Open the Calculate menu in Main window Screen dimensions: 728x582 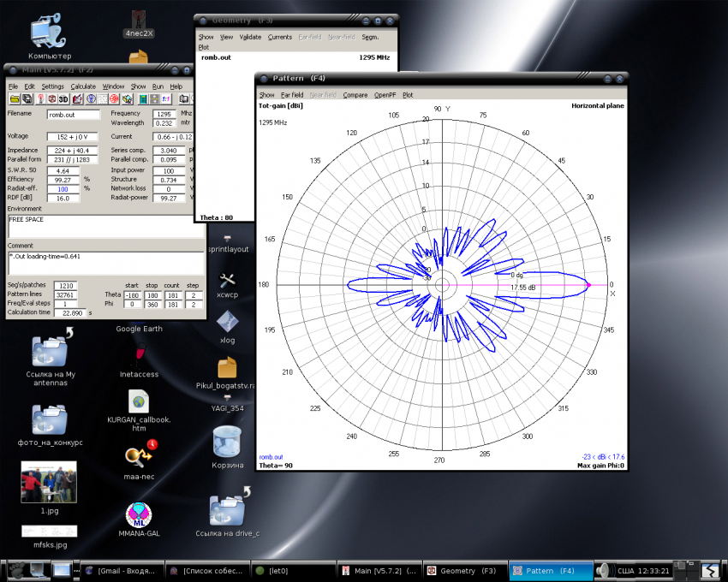[x=83, y=86]
